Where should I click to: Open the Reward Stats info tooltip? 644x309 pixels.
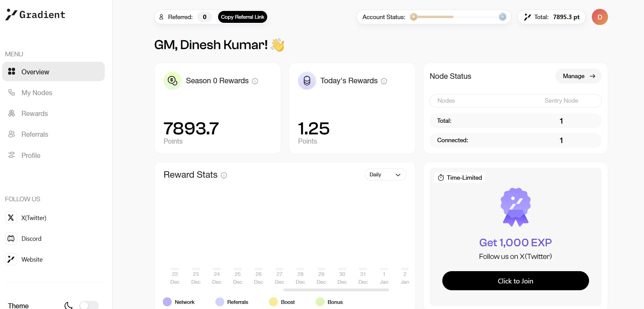coord(224,175)
